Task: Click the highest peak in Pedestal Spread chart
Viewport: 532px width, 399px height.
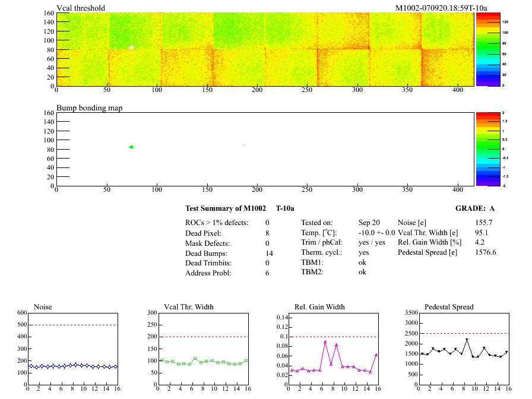Action: click(x=467, y=340)
